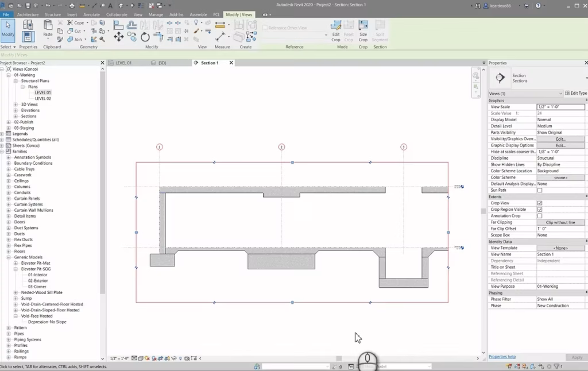
Task: Enable the Sun Path checkbox
Action: pos(539,190)
